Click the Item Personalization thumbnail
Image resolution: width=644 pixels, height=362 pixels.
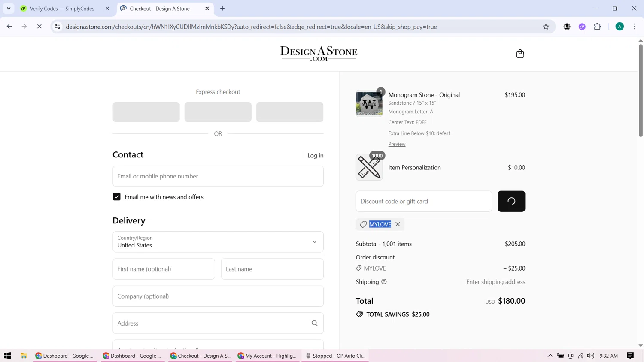click(369, 167)
